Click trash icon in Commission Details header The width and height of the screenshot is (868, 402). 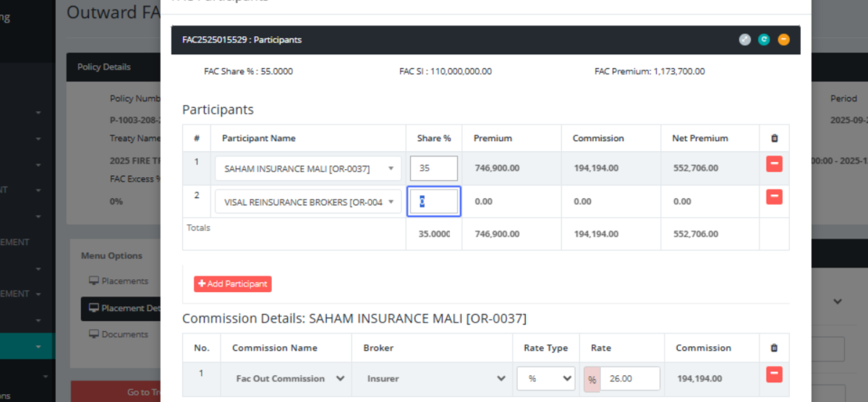click(x=774, y=348)
